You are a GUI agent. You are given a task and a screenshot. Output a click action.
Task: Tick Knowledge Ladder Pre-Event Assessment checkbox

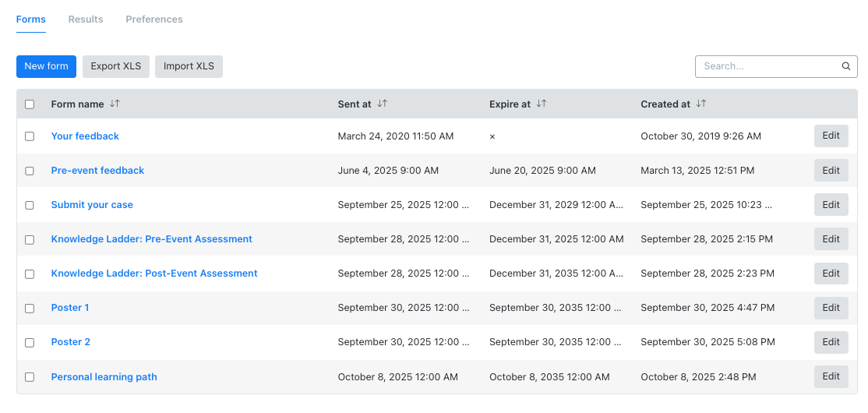pyautogui.click(x=30, y=239)
